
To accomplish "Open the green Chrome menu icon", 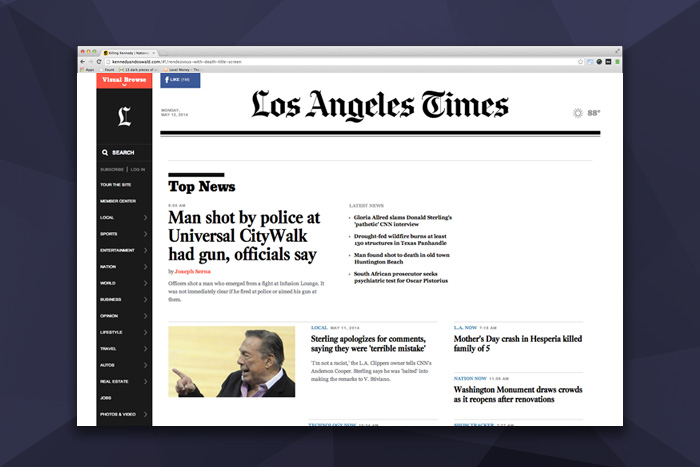I will click(x=617, y=62).
